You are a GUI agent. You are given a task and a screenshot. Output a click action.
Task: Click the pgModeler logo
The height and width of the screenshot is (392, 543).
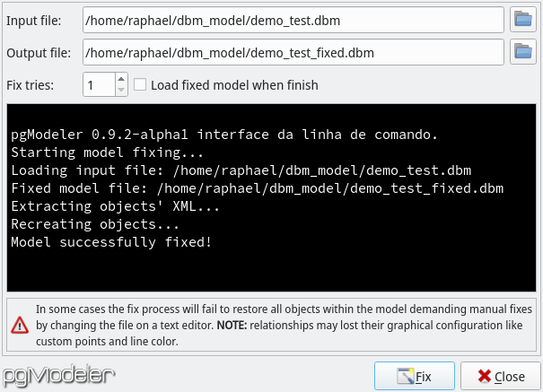tap(58, 375)
